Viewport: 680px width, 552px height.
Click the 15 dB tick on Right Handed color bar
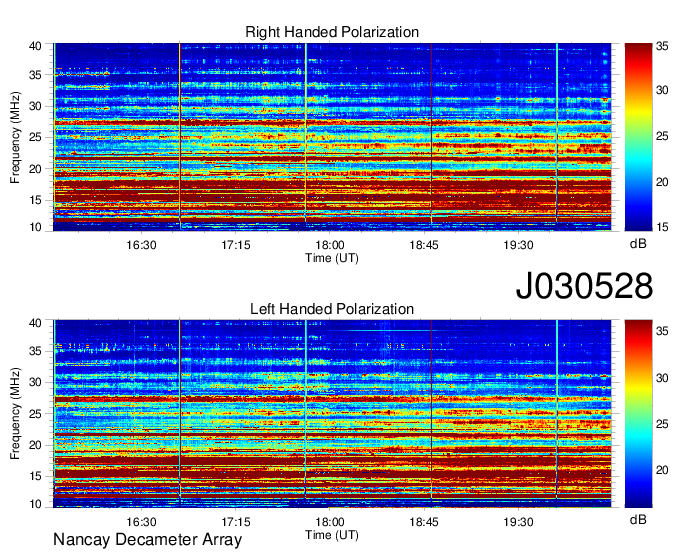(662, 227)
